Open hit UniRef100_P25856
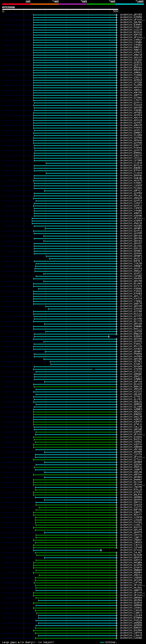Image resolution: width=146 pixels, height=644 pixels. (131, 18)
